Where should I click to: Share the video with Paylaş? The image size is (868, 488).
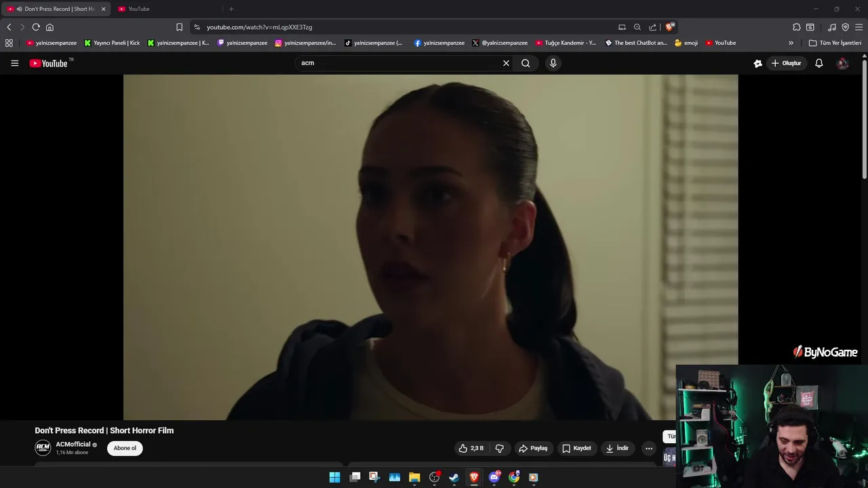(x=533, y=448)
